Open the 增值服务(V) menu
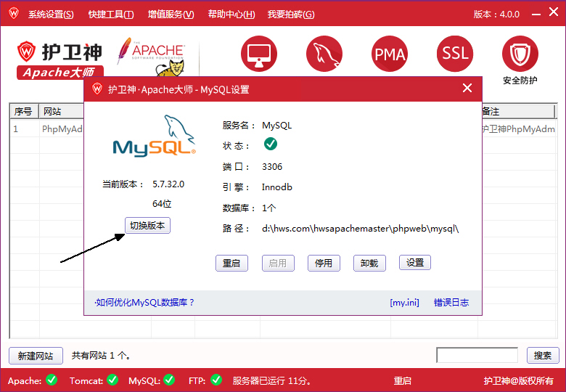Image resolution: width=566 pixels, height=392 pixels. (x=171, y=15)
